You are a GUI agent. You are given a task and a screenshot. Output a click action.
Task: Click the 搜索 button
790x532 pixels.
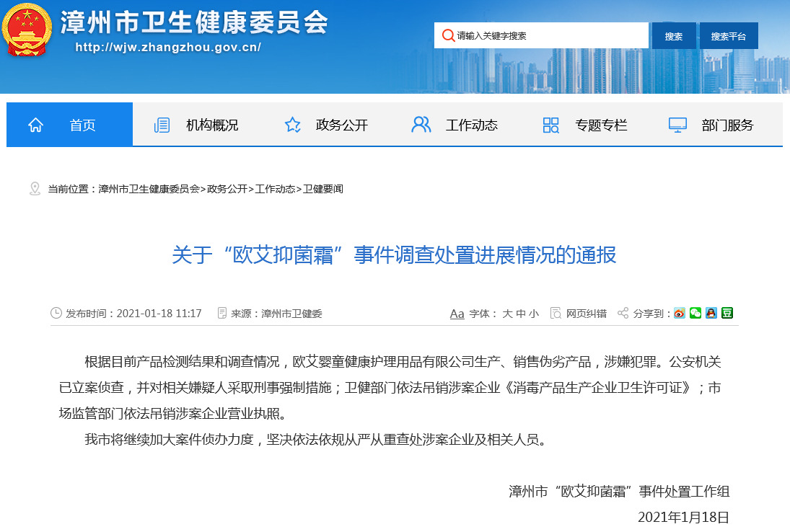click(674, 36)
